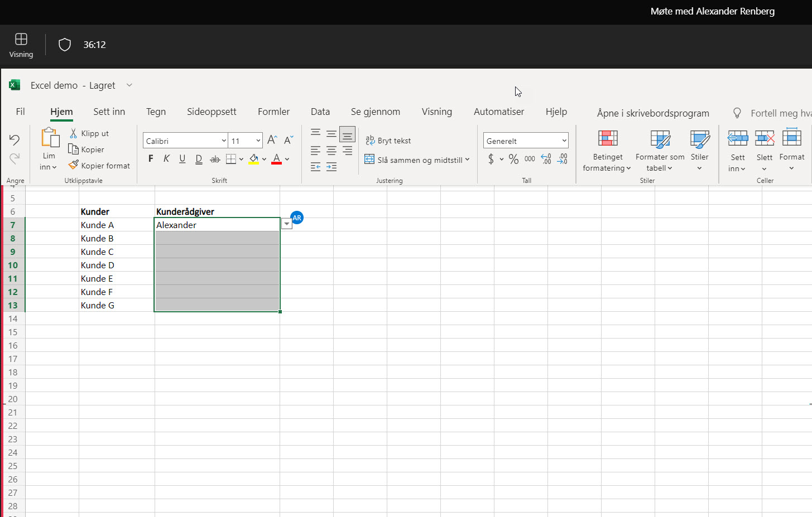This screenshot has height=517, width=812.
Task: Click the Fortell meg search
Action: tap(776, 113)
